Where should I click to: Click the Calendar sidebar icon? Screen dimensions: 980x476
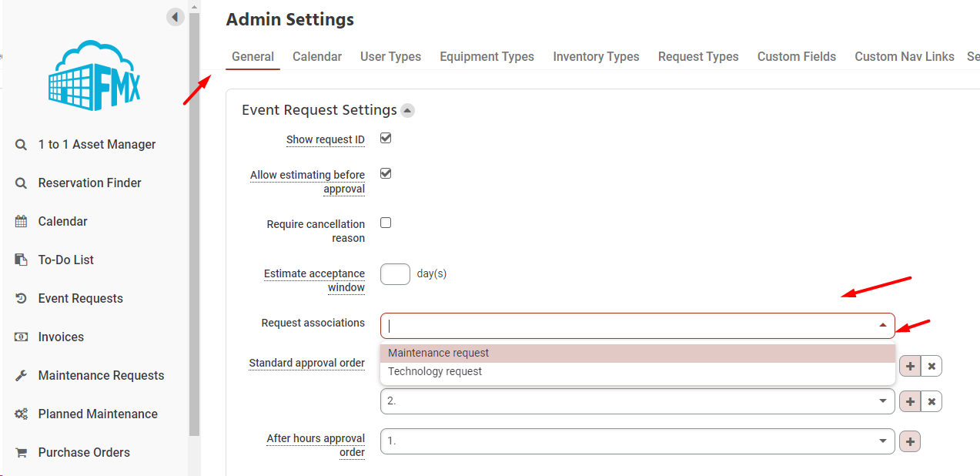coord(22,221)
